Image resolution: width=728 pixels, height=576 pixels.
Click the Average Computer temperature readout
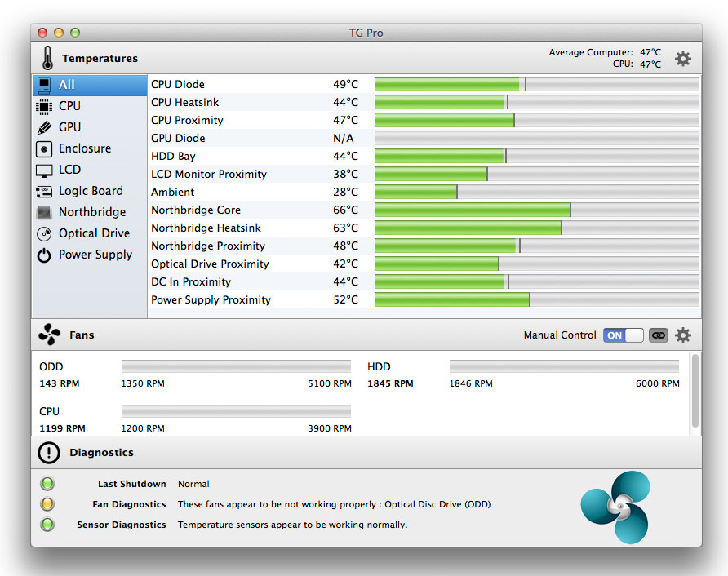[605, 52]
